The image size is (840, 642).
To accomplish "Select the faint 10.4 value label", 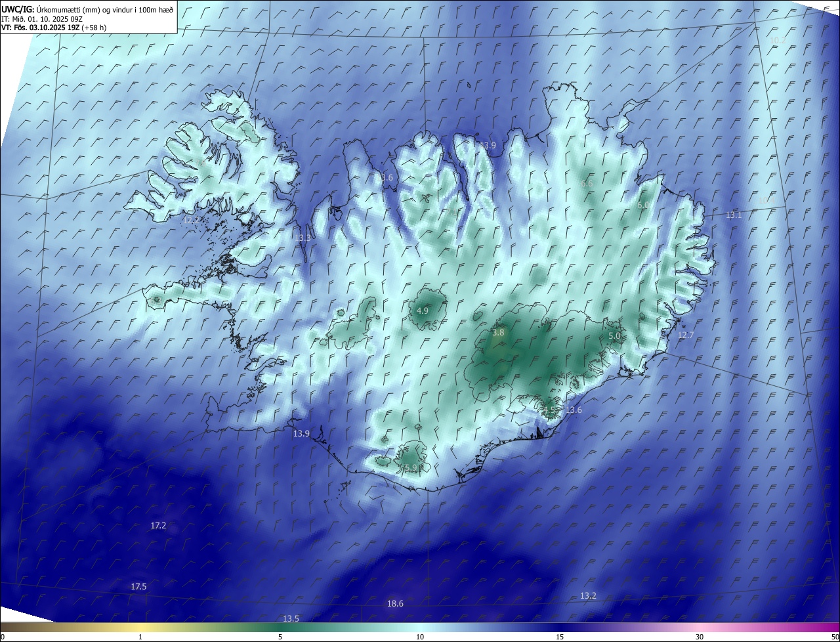I will [x=766, y=200].
